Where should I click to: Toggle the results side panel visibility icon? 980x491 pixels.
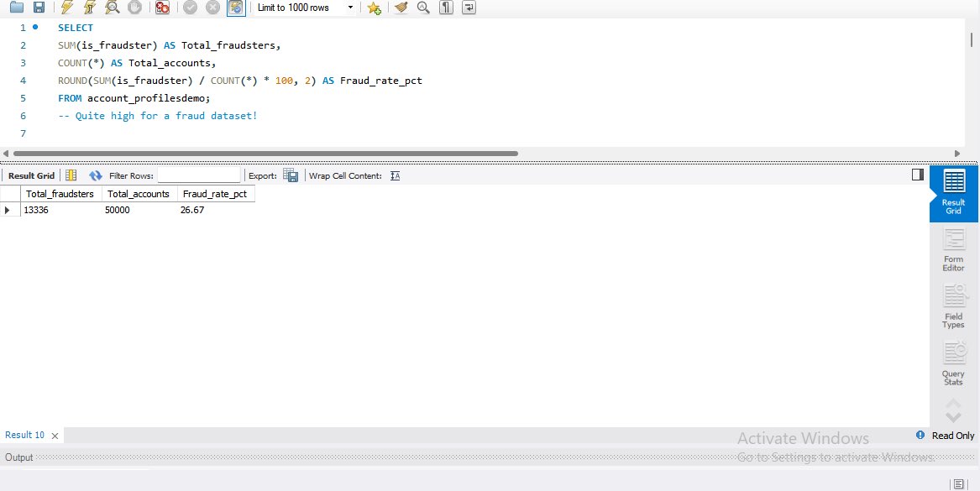pos(918,175)
